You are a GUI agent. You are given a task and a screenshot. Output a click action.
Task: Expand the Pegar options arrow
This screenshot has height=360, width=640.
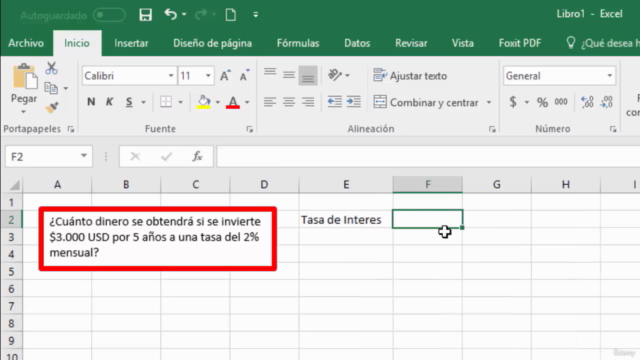(23, 111)
